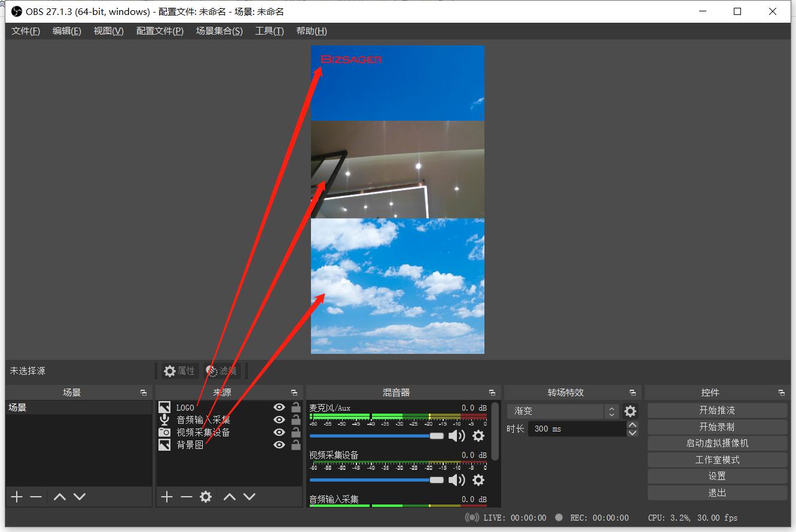Open the 配置文件(P) menu
Image resolution: width=796 pixels, height=532 pixels.
(x=160, y=31)
